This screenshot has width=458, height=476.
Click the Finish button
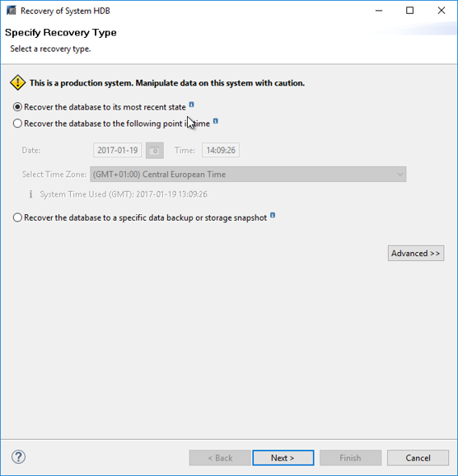point(350,458)
